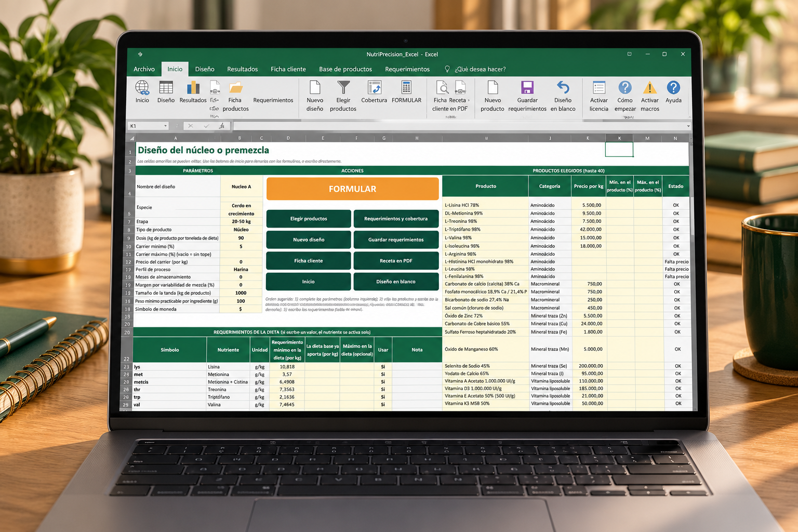The image size is (798, 532).
Task: Open the Resultados chart icon
Action: pos(193,87)
